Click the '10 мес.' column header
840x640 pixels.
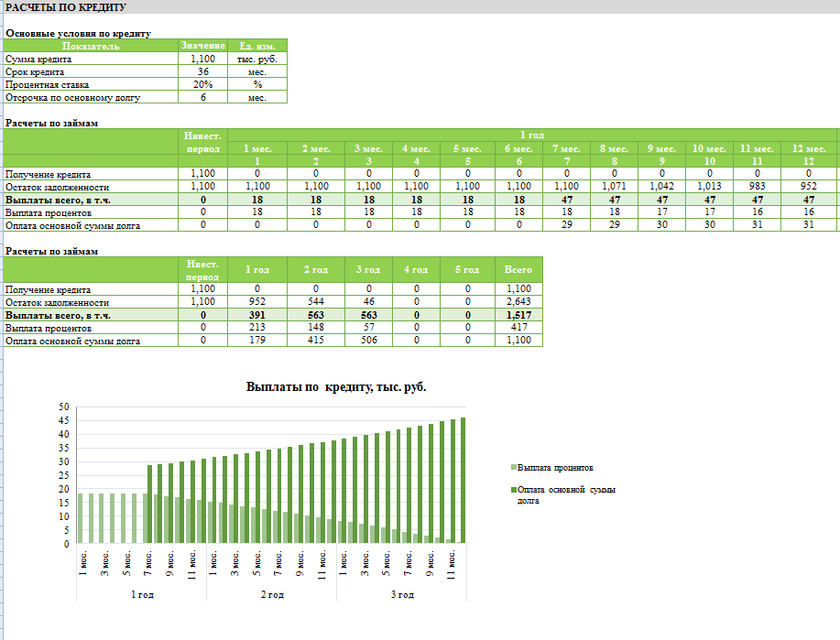point(709,148)
